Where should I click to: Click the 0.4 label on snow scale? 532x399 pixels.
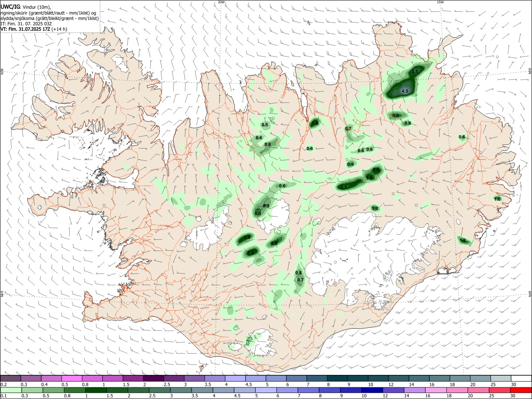tap(44, 384)
